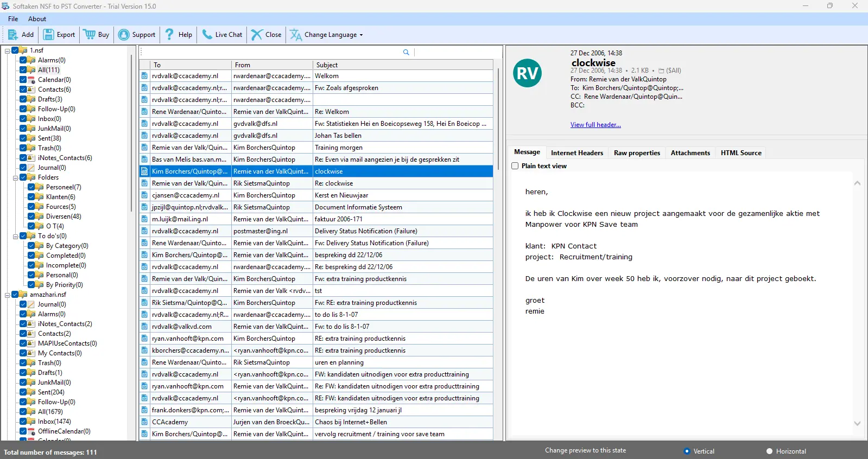The image size is (868, 459).
Task: Switch to the Attachments tab
Action: pos(690,153)
